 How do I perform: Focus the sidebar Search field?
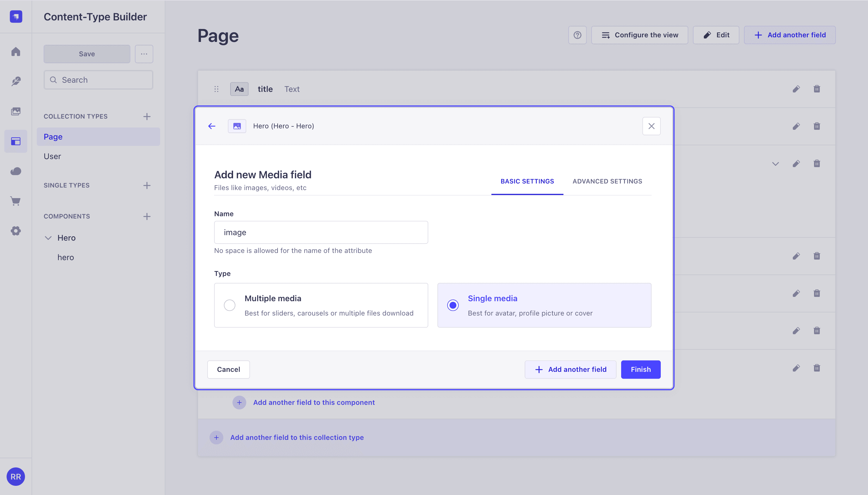pyautogui.click(x=98, y=80)
